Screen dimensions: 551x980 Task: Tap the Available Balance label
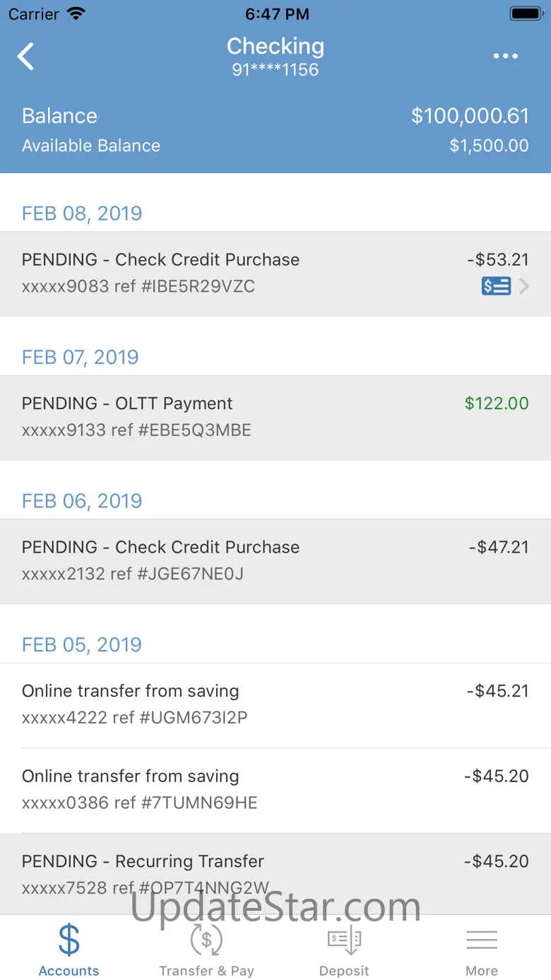[x=91, y=146]
